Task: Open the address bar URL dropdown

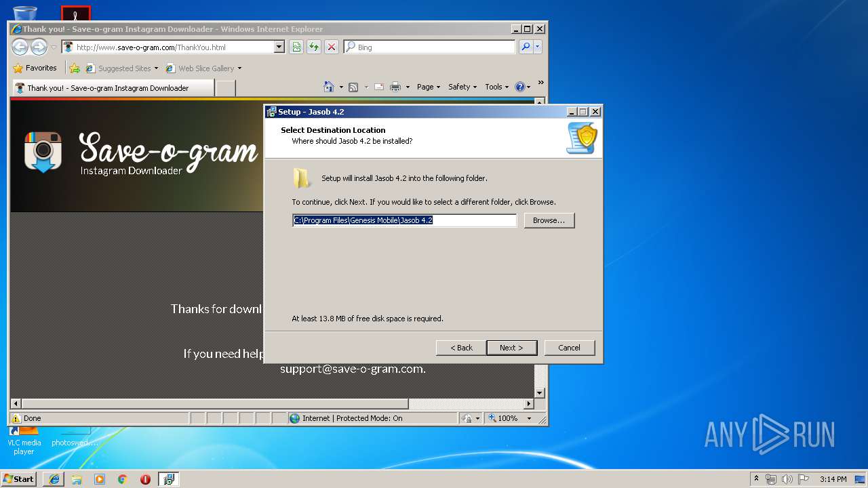Action: click(x=279, y=47)
